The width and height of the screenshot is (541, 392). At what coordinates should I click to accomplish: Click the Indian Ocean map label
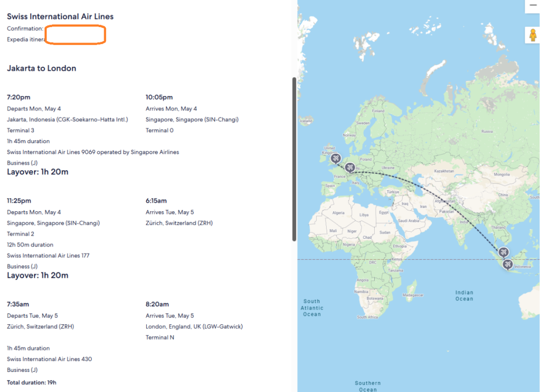[x=464, y=296]
